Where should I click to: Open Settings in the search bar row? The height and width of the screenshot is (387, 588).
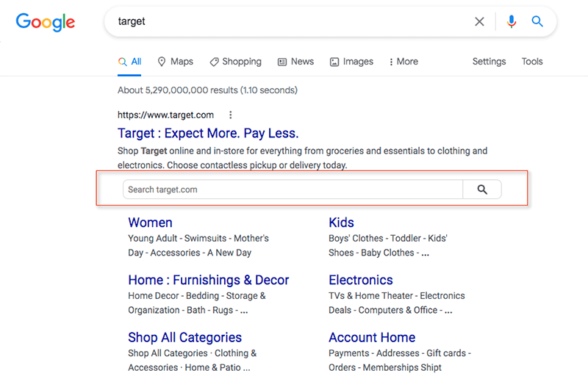point(489,62)
